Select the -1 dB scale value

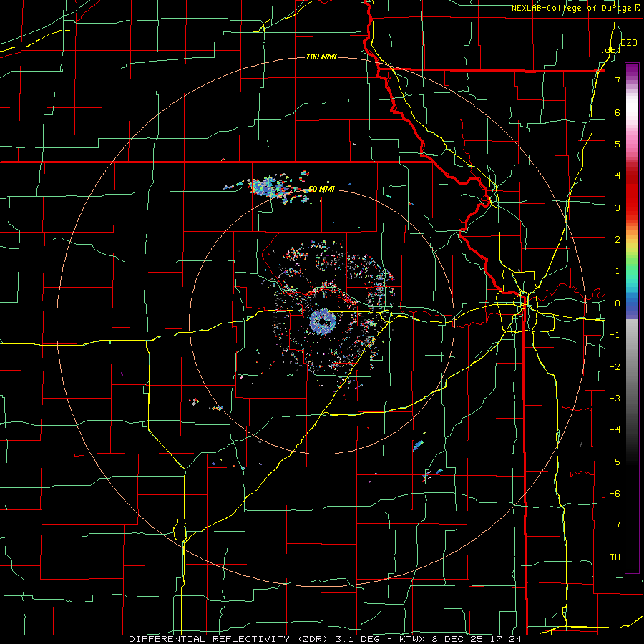coord(615,335)
